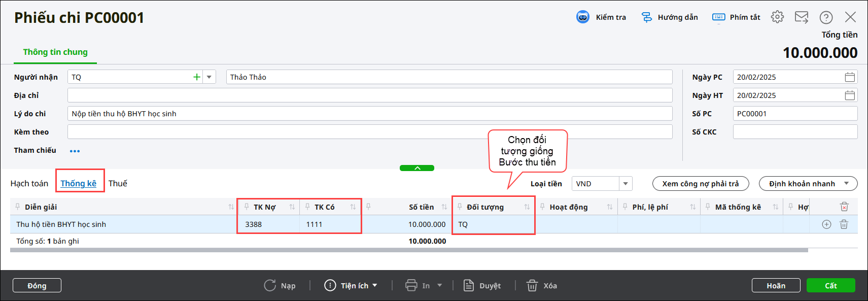Sort by Số tiền column arrows
The width and height of the screenshot is (868, 301).
point(444,207)
